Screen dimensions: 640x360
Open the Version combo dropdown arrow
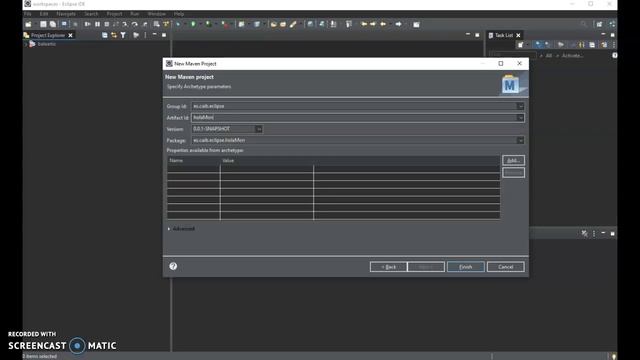pos(259,129)
